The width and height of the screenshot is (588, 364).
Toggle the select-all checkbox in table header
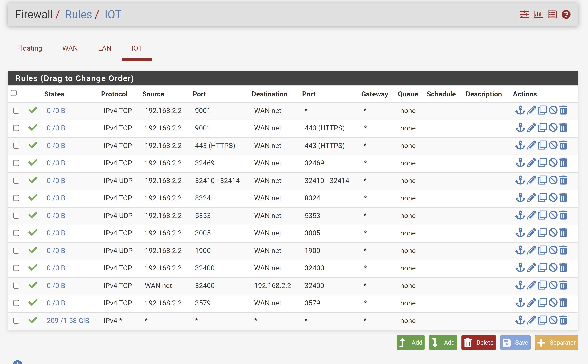pos(14,93)
